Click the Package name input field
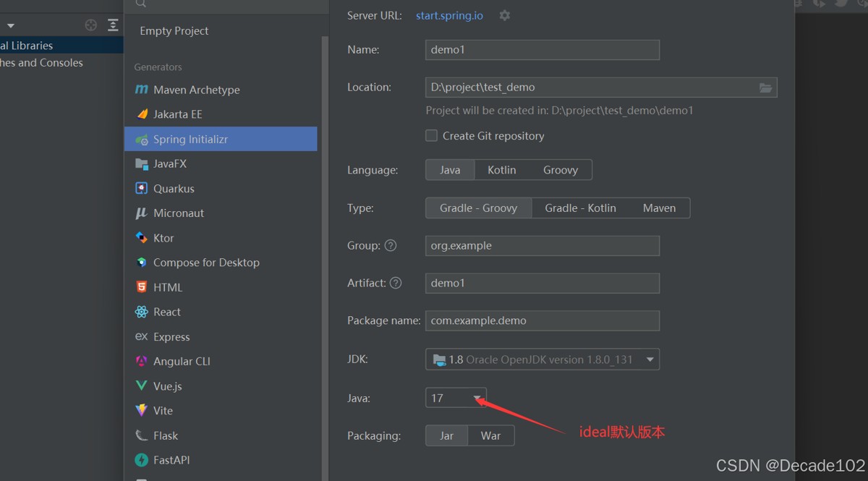Screen dimensions: 868x481 pyautogui.click(x=542, y=320)
